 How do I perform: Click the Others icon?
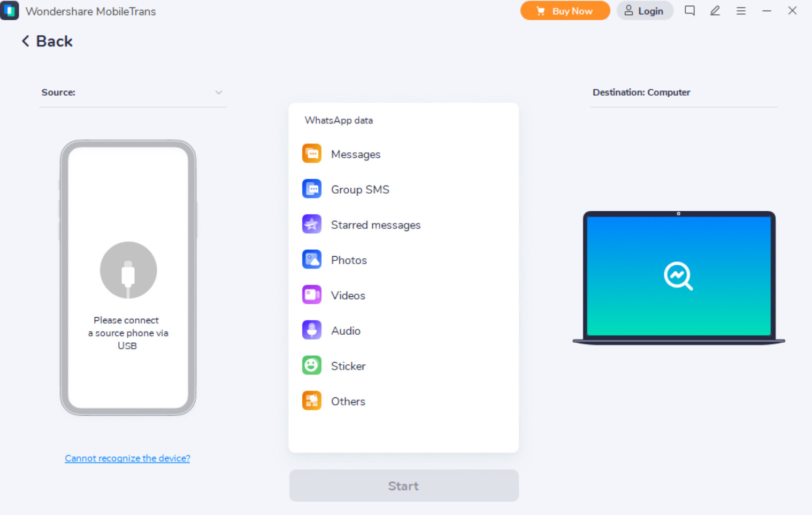(312, 401)
